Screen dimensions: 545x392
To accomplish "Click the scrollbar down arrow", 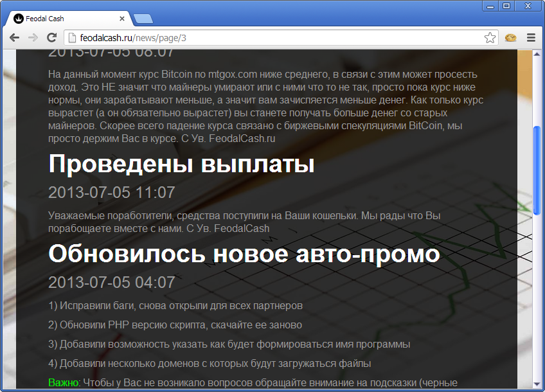I will point(537,384).
